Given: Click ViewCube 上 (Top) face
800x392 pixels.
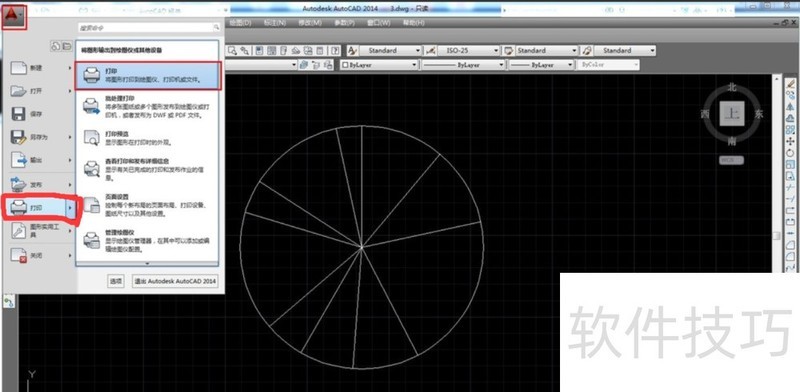Looking at the screenshot, I should tap(732, 113).
